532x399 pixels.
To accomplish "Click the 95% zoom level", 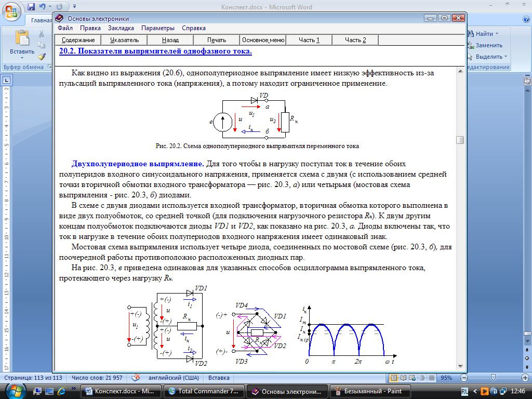I will pos(446,378).
